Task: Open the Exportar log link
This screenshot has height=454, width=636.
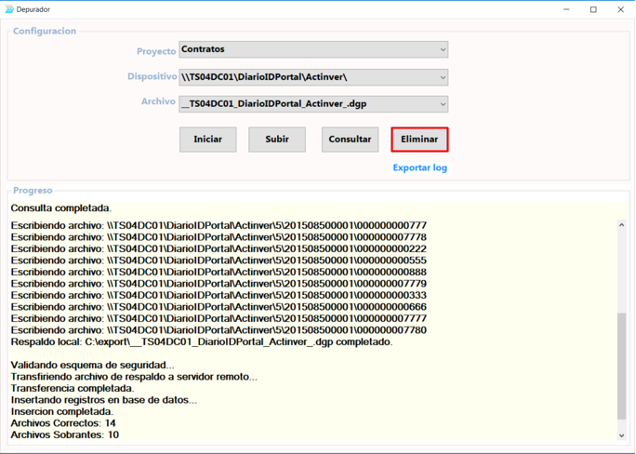Action: click(x=419, y=168)
